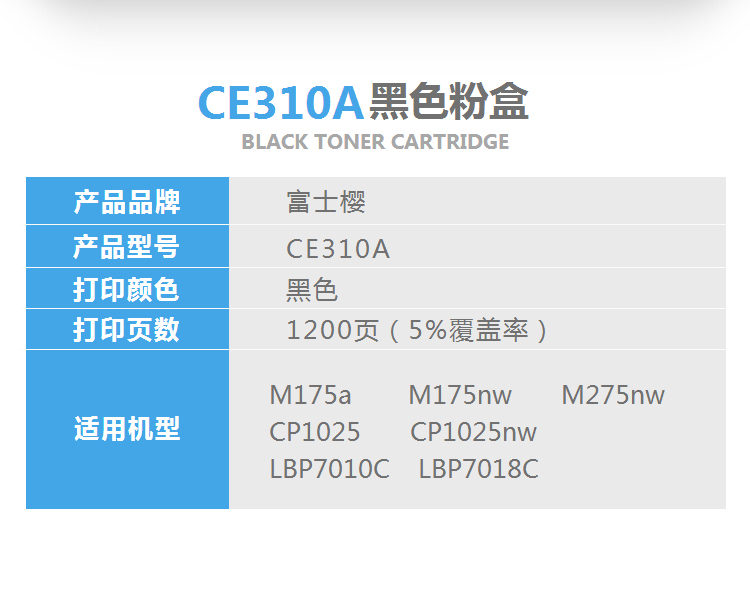750x600 pixels.
Task: Click the 产品型号 header cell
Action: (x=127, y=246)
